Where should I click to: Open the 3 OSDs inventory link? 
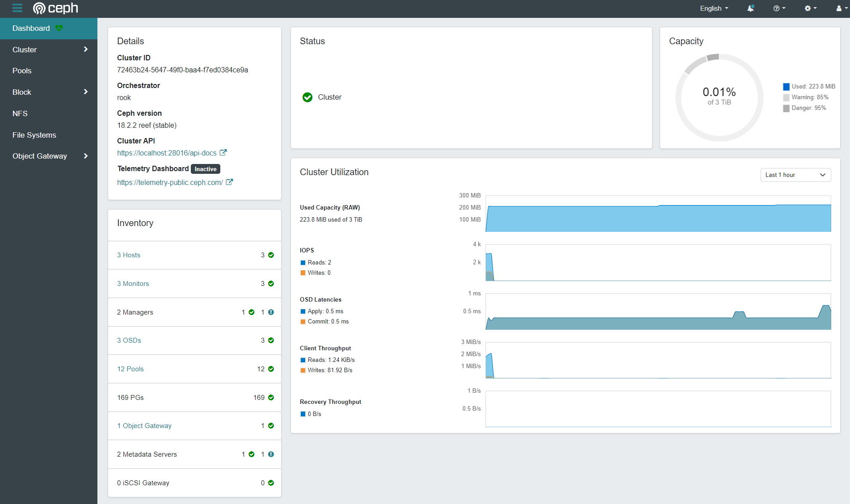129,340
